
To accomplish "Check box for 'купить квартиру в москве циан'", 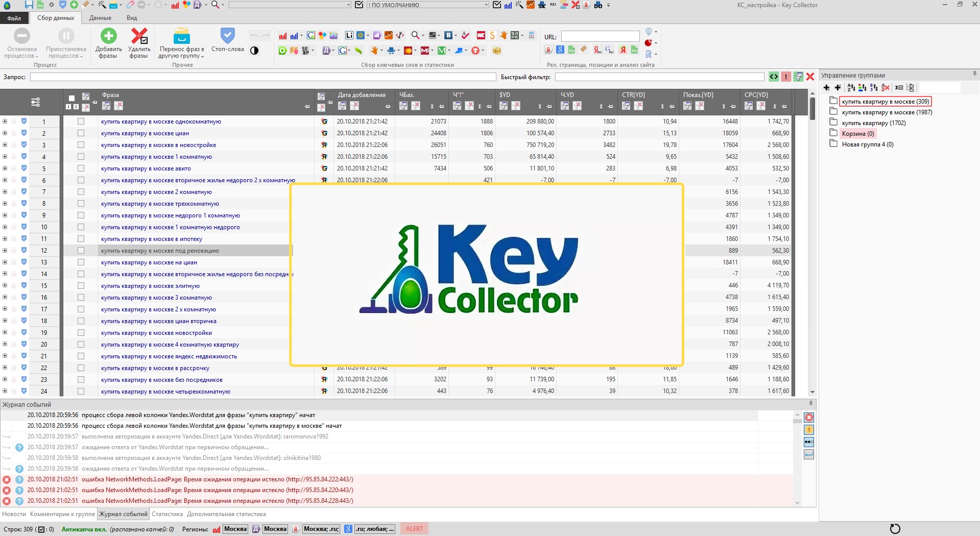I will point(81,133).
